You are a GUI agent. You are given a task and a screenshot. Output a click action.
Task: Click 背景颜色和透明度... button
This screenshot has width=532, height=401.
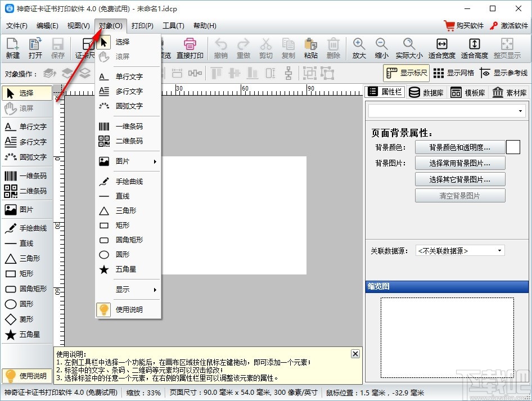point(460,147)
